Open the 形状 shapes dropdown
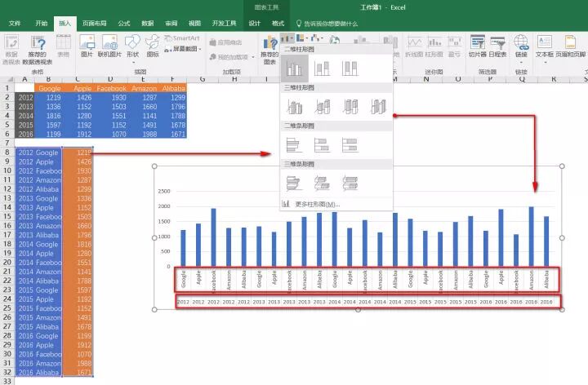Viewport: 588px width, 385px height. coord(133,48)
